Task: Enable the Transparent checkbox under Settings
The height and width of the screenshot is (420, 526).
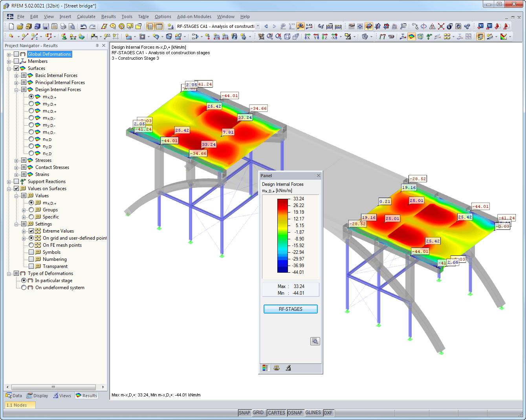Action: point(31,266)
